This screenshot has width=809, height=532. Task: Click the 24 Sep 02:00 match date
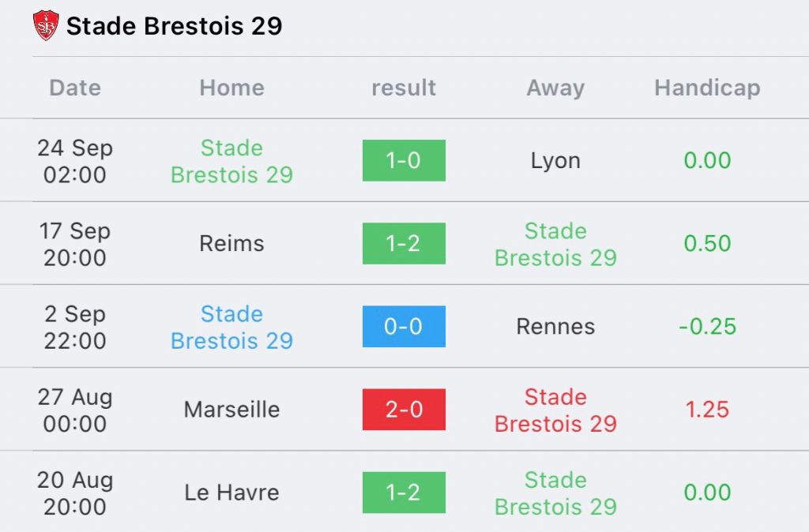click(x=75, y=161)
